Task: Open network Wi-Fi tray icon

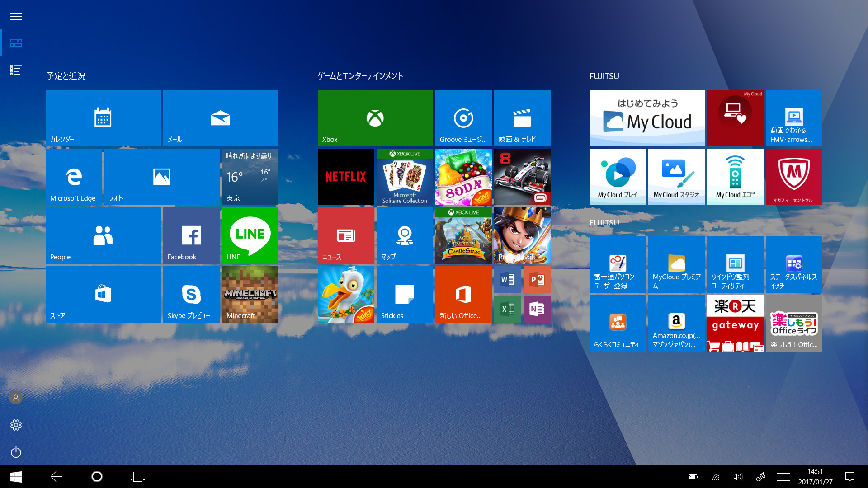Action: click(x=716, y=477)
